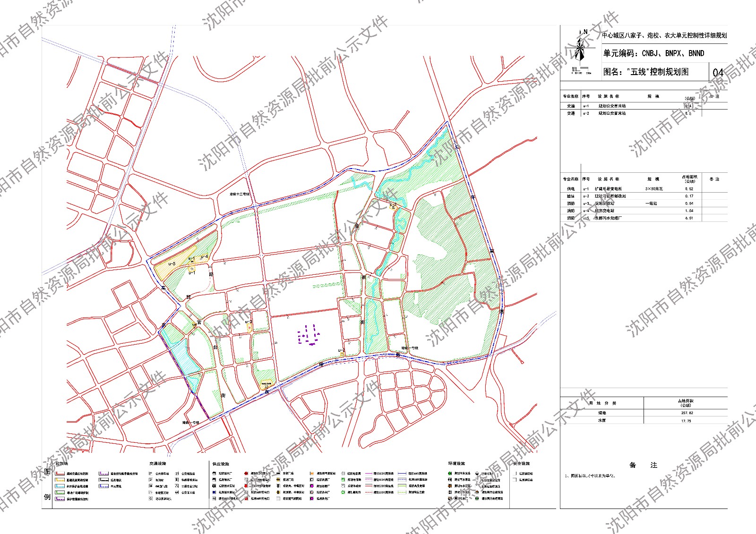756x534 pixels.
Task: Click the red road control line legend swatch
Action: coord(60,474)
